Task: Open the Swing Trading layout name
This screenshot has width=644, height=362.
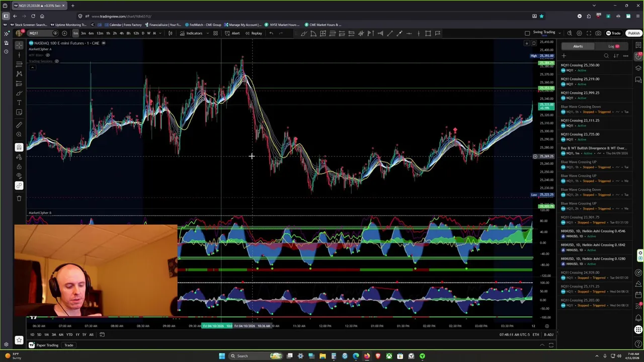Action: pyautogui.click(x=544, y=32)
